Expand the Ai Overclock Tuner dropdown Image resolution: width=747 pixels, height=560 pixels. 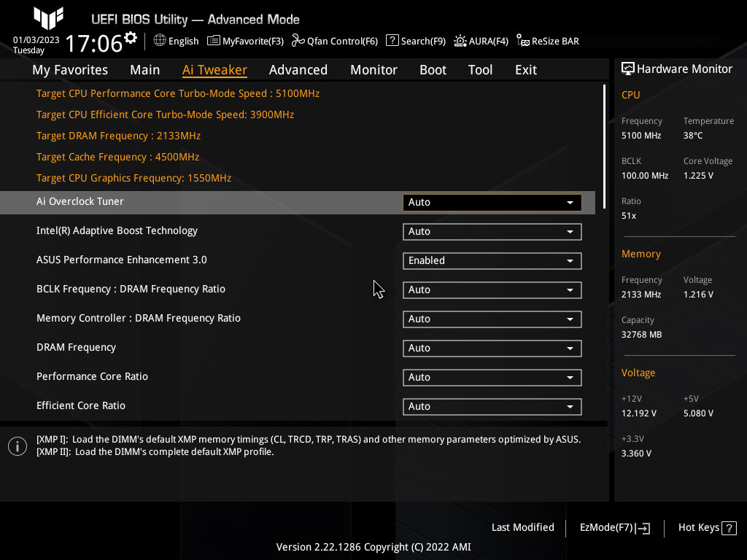(492, 203)
